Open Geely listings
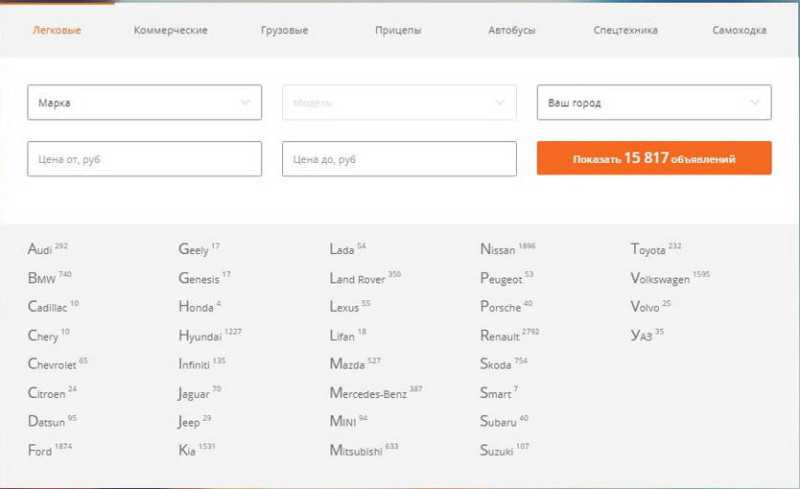This screenshot has height=489, width=800. coord(193,249)
